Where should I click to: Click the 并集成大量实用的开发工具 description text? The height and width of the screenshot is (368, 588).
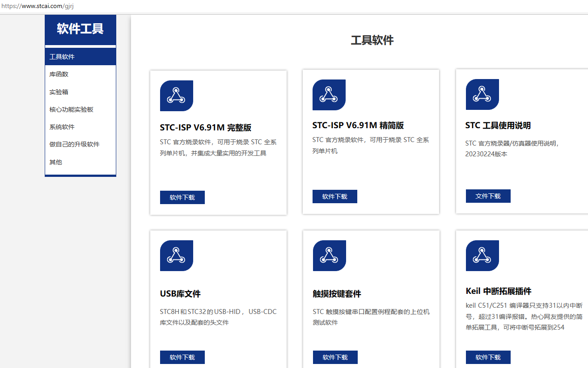[218, 148]
